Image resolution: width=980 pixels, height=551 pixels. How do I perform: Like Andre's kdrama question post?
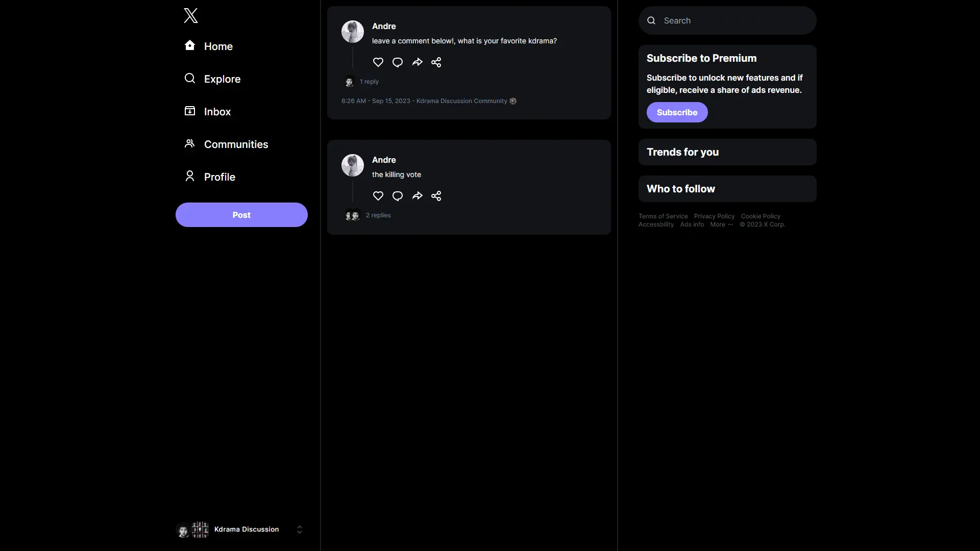(378, 62)
